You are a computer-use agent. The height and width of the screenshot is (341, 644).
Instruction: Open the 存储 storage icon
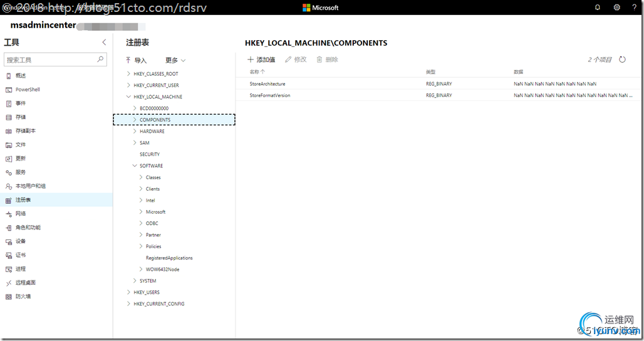[9, 117]
